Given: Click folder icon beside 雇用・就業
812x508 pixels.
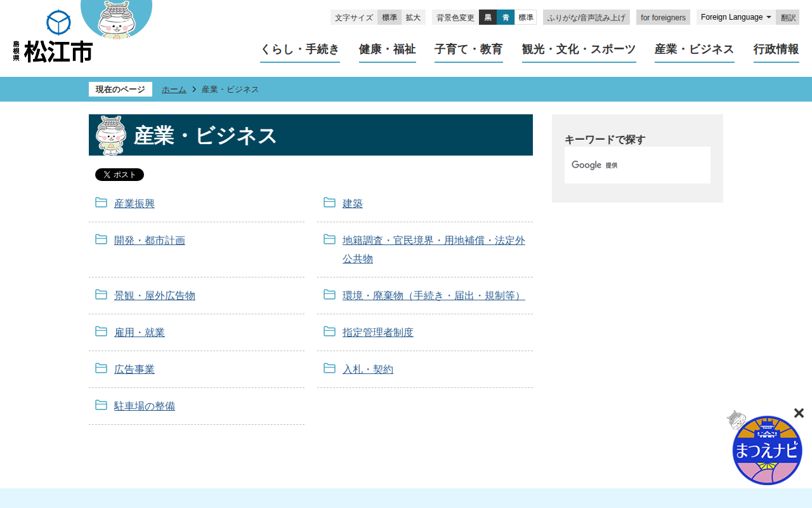Looking at the screenshot, I should [x=101, y=331].
